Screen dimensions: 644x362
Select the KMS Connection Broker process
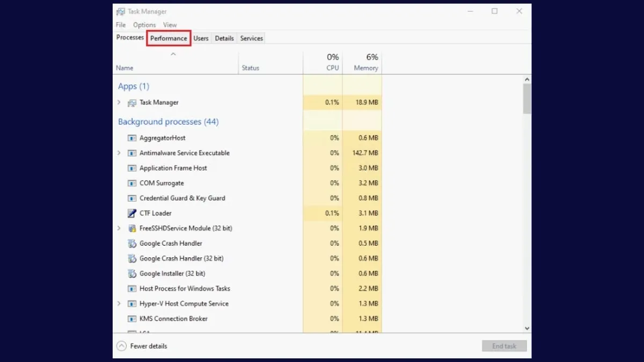(173, 319)
